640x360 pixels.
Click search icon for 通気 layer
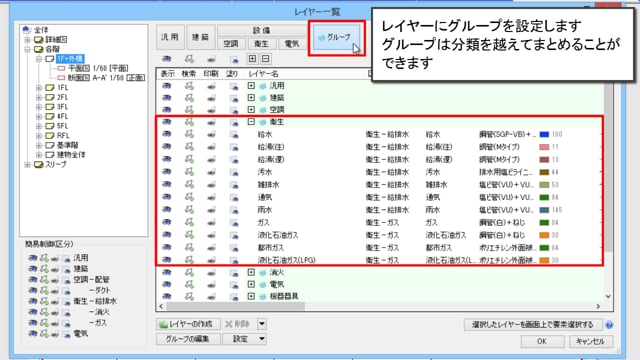pos(189,197)
